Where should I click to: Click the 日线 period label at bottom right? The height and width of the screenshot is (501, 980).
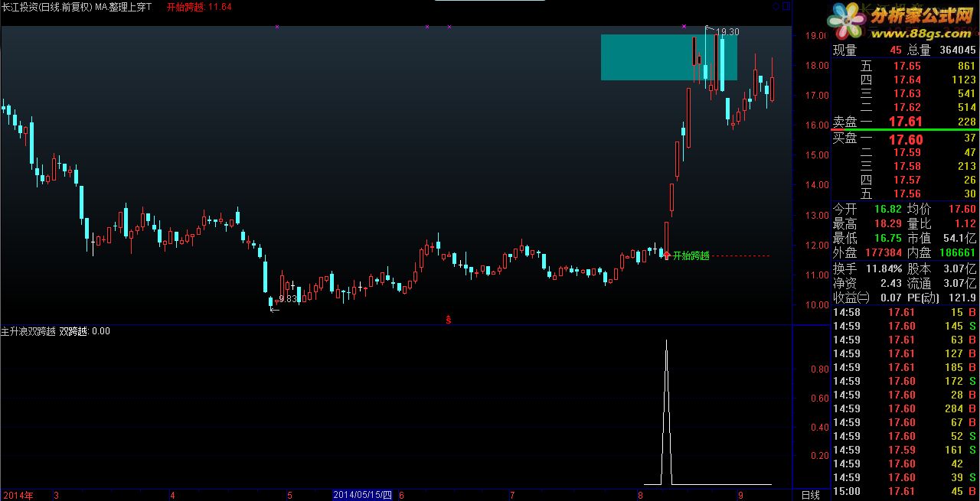click(810, 495)
